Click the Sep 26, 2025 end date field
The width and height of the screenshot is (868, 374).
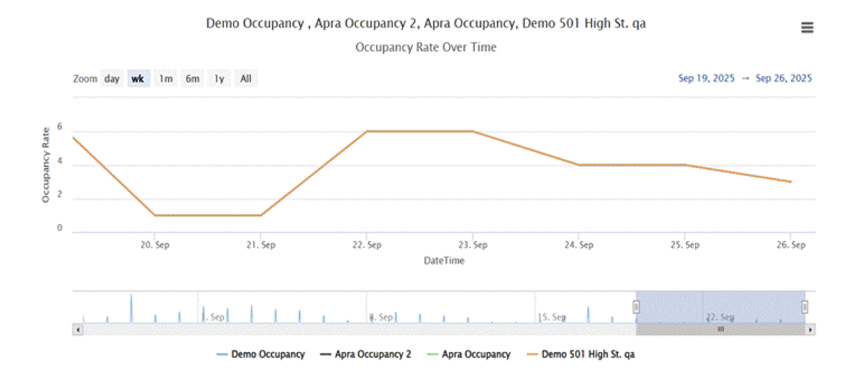[783, 78]
